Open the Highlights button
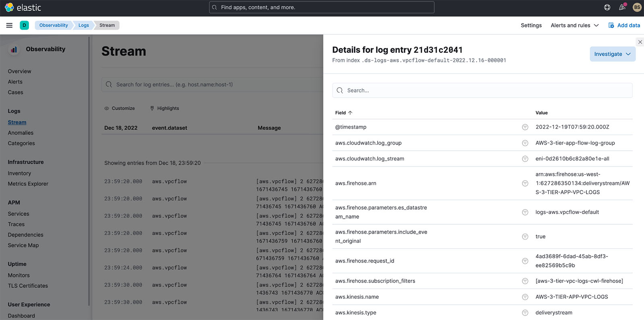The width and height of the screenshot is (644, 320). coord(165,109)
